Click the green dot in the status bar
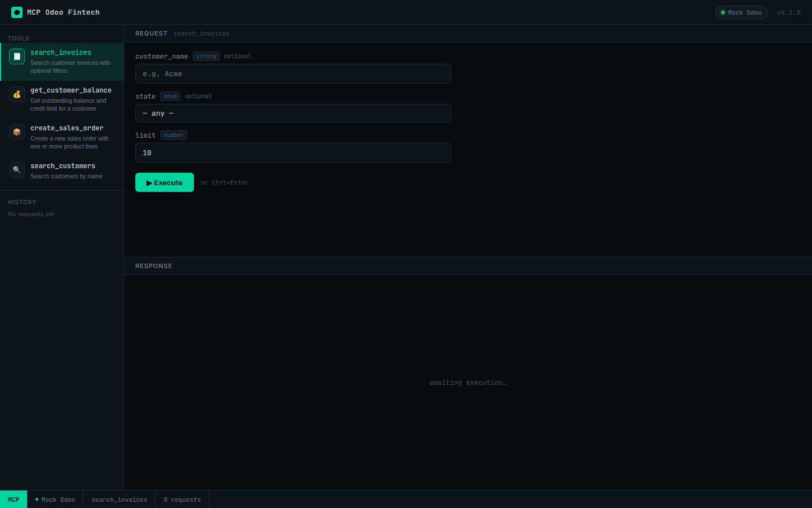The image size is (812, 508). [37, 500]
